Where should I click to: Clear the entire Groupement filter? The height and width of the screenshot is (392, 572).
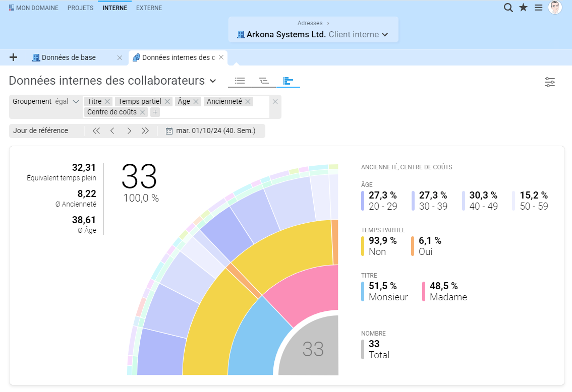point(275,101)
